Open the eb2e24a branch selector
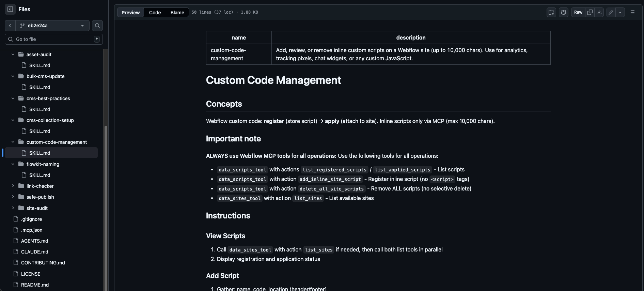 click(x=52, y=26)
